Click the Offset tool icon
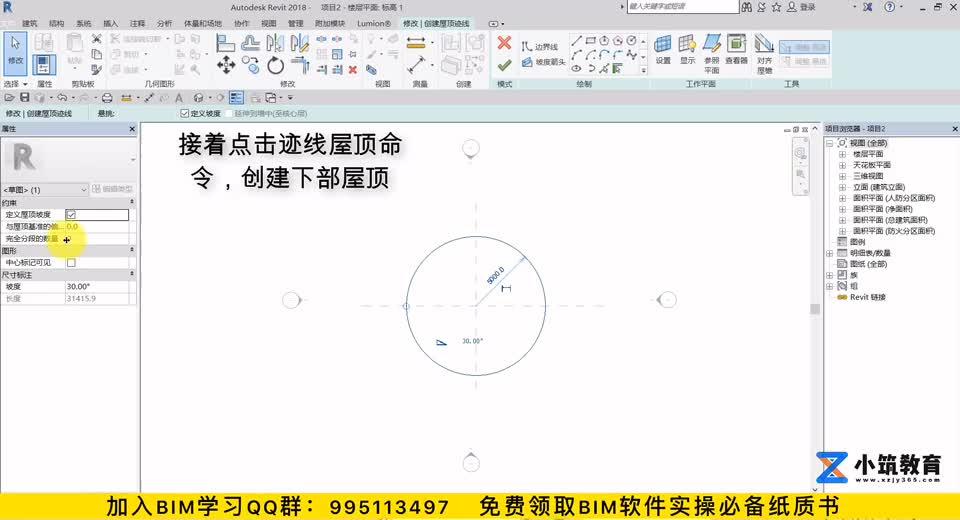Screen dimensions: 960x520 [250, 43]
